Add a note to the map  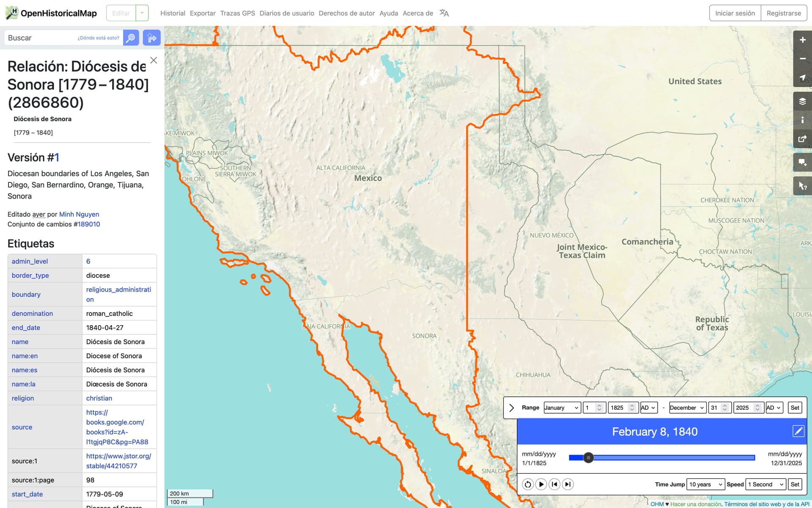802,162
